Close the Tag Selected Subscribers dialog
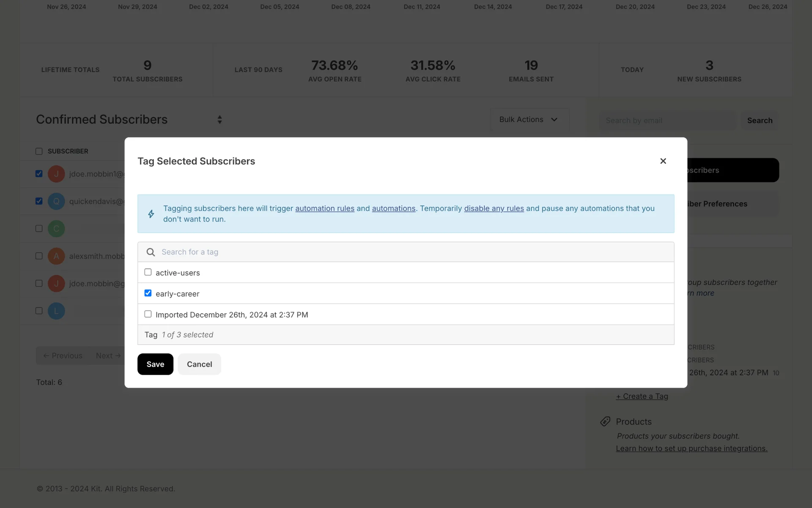The image size is (812, 508). pos(663,161)
